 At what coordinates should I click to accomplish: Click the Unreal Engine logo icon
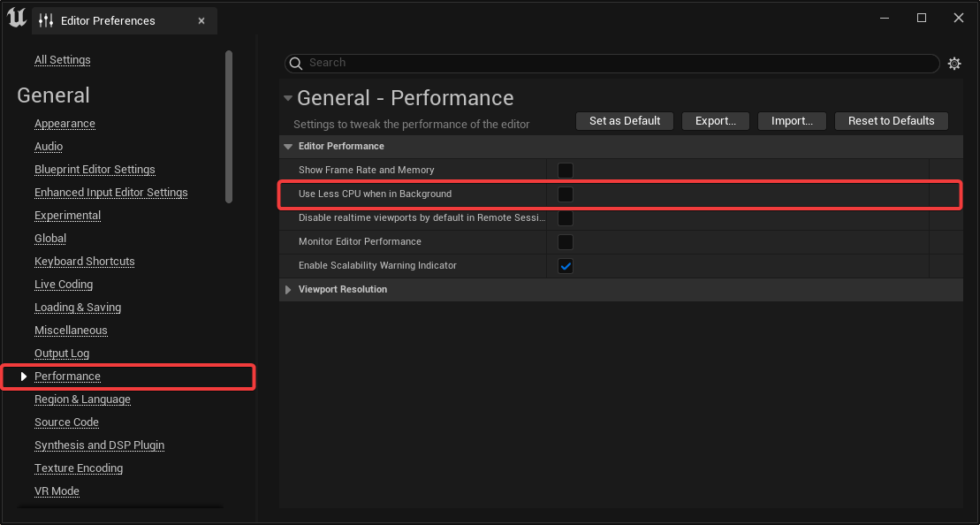[x=16, y=19]
